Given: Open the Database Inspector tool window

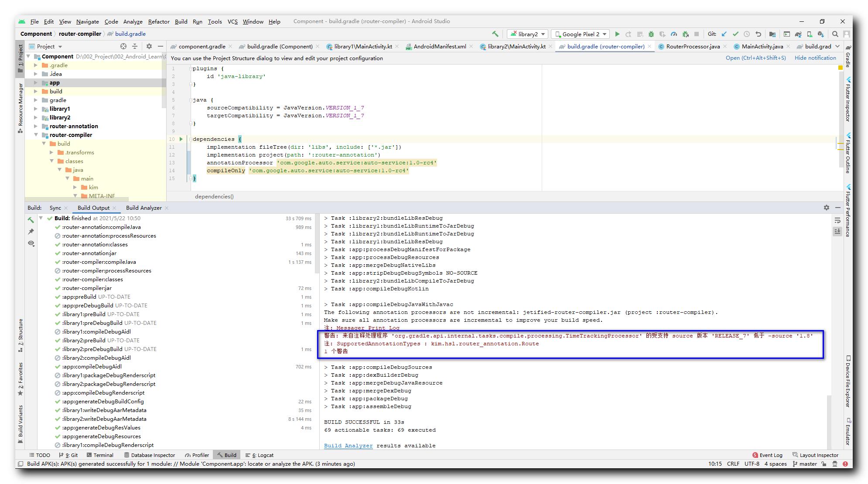Looking at the screenshot, I should [150, 455].
